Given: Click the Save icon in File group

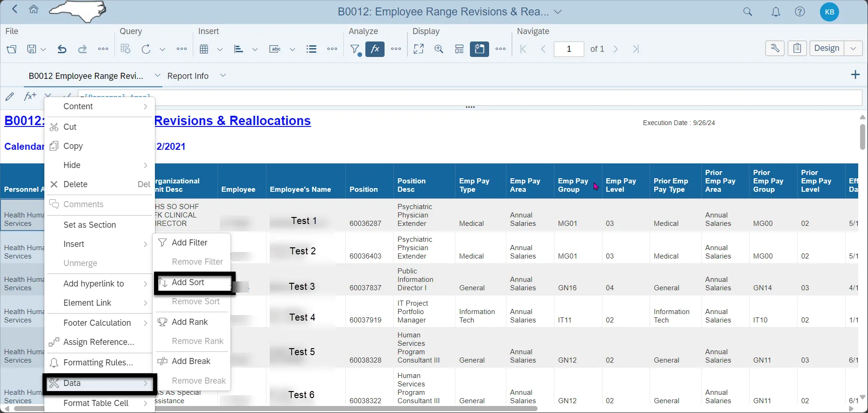Looking at the screenshot, I should [x=31, y=49].
